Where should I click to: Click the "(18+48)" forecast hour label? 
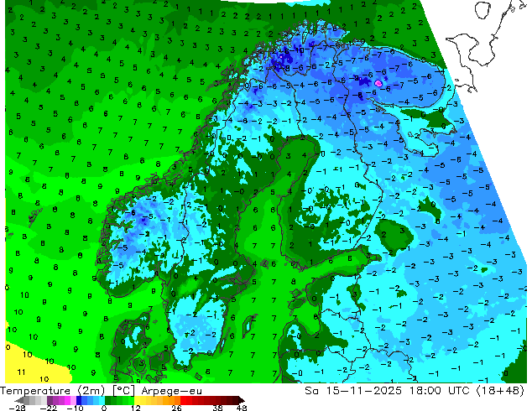tap(501, 391)
